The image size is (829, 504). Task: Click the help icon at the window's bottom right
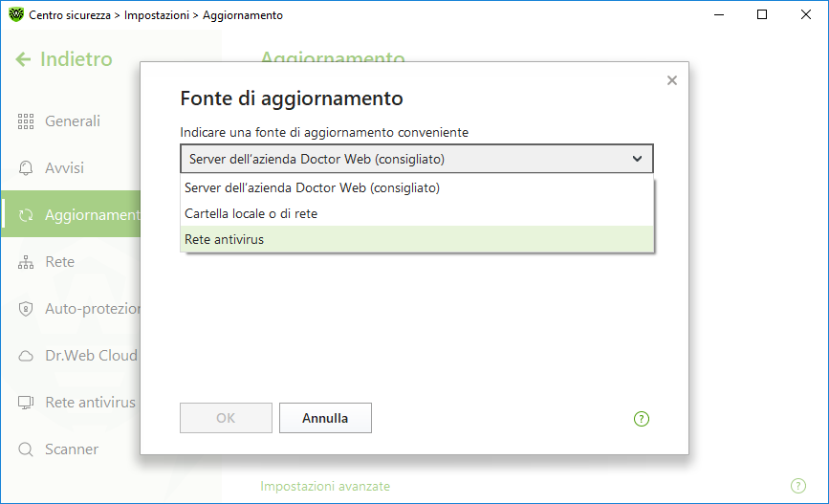[798, 486]
